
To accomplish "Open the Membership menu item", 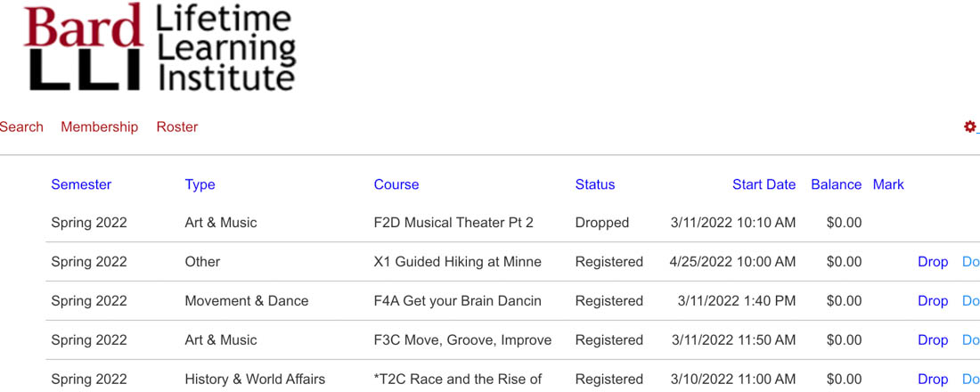I will tap(100, 127).
